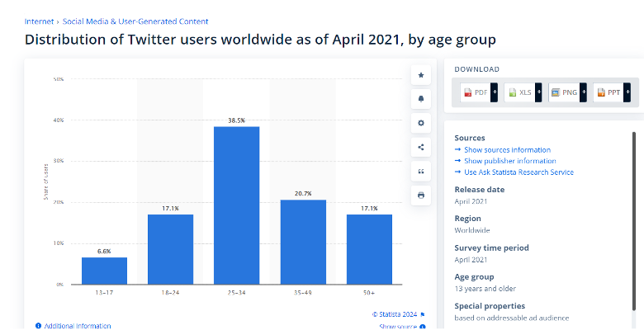Expand the PPT download plus arrow

coord(627,92)
